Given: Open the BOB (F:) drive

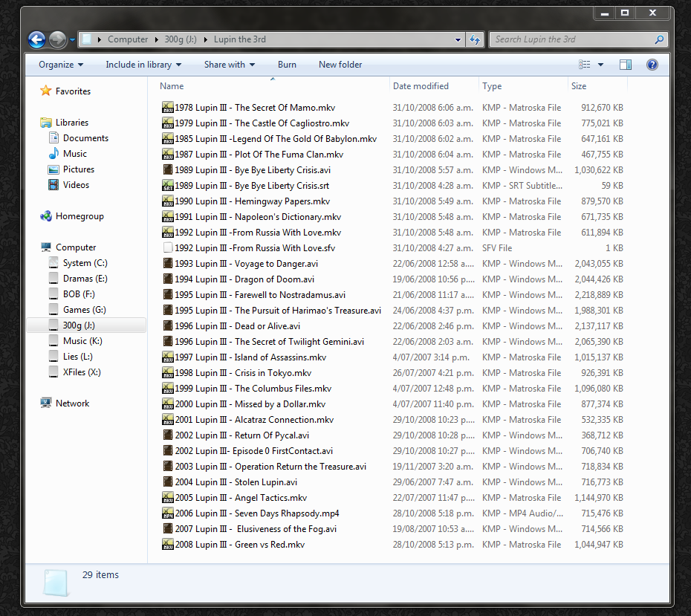Looking at the screenshot, I should [72, 294].
